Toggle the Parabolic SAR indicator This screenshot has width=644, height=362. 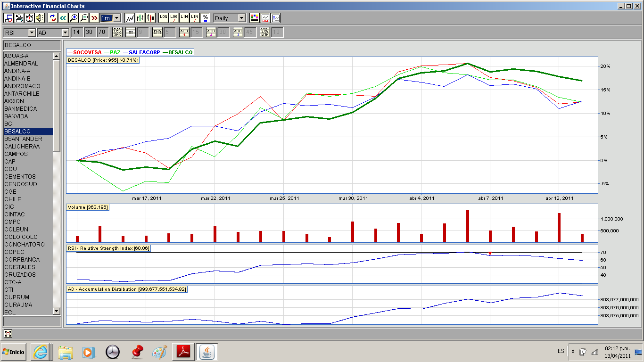(117, 32)
